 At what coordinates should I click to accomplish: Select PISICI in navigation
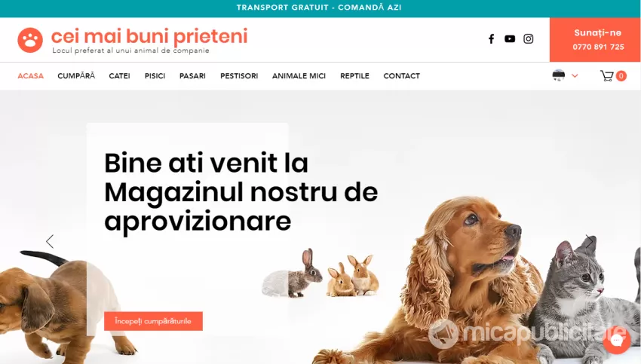[x=155, y=76]
